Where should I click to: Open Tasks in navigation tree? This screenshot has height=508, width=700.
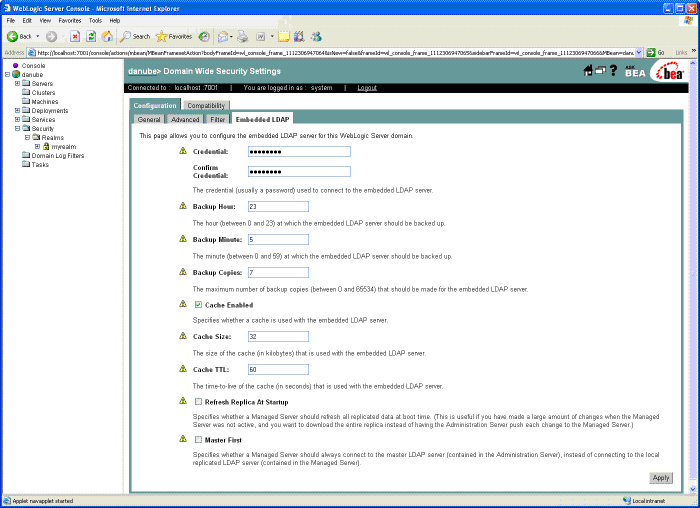pos(40,164)
